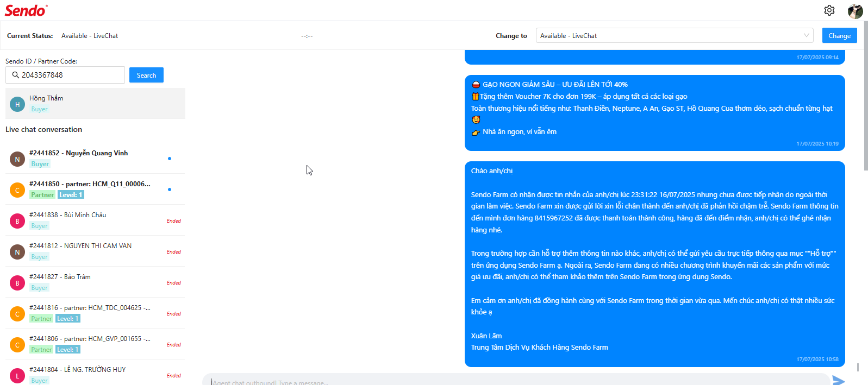Click LÊ NG. TRƯỜNG HUY's L avatar
This screenshot has width=868, height=385.
[x=17, y=376]
